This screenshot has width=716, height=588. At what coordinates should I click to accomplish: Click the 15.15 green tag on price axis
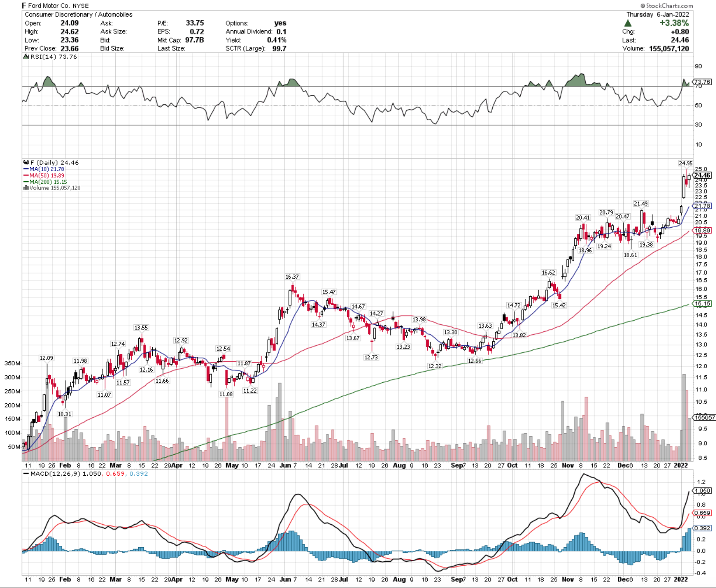[702, 304]
